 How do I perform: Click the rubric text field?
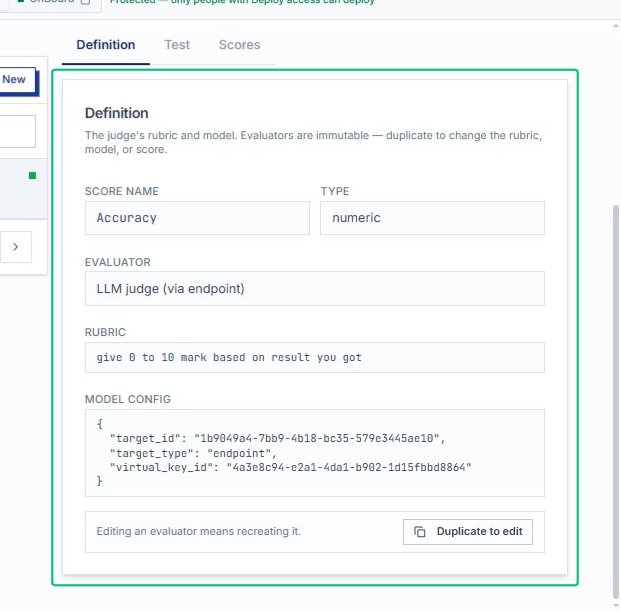(x=315, y=358)
